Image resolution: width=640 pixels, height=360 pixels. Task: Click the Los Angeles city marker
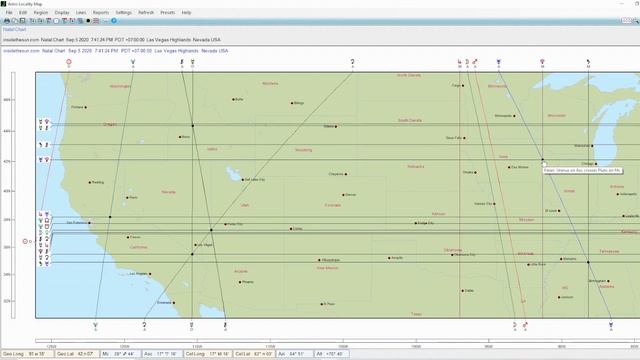click(x=150, y=274)
